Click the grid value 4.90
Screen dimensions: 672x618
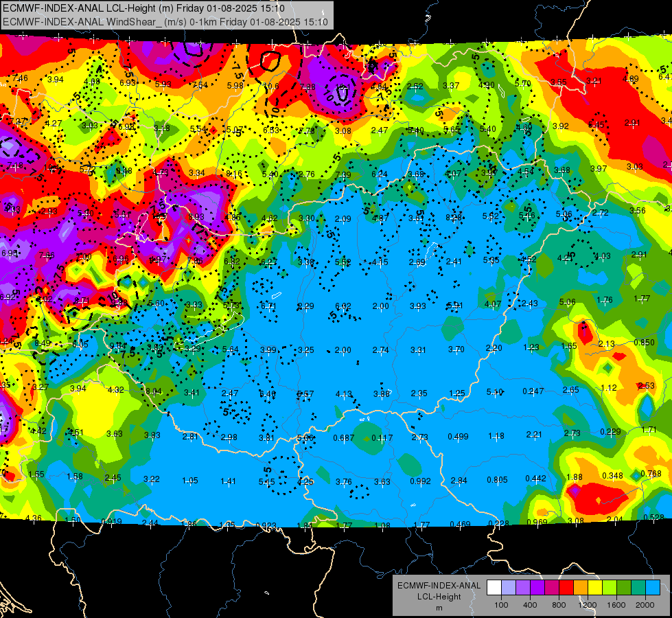tap(487, 85)
